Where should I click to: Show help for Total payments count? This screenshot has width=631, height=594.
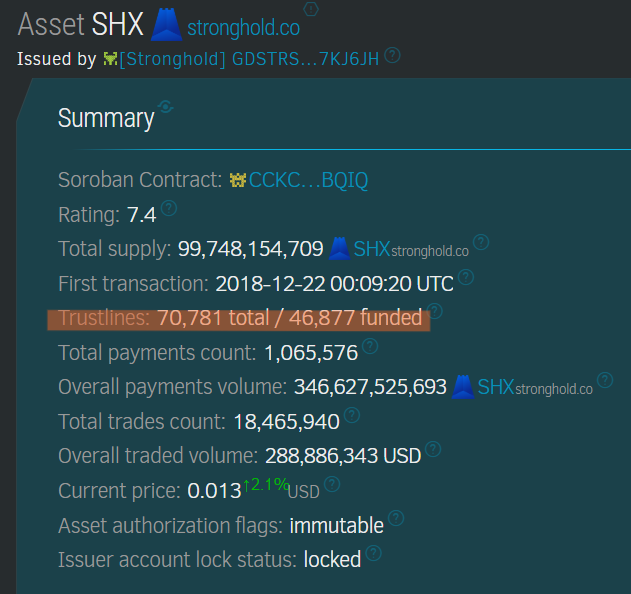[x=370, y=346]
